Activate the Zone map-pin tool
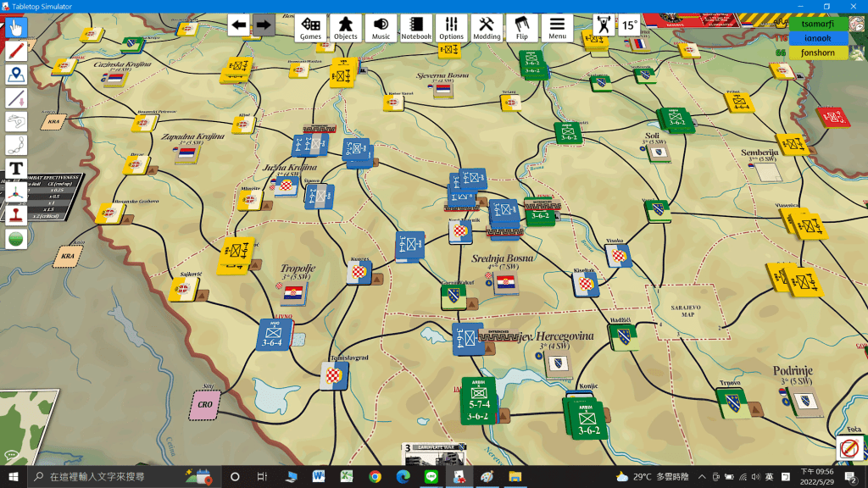This screenshot has width=868, height=488. 16,75
